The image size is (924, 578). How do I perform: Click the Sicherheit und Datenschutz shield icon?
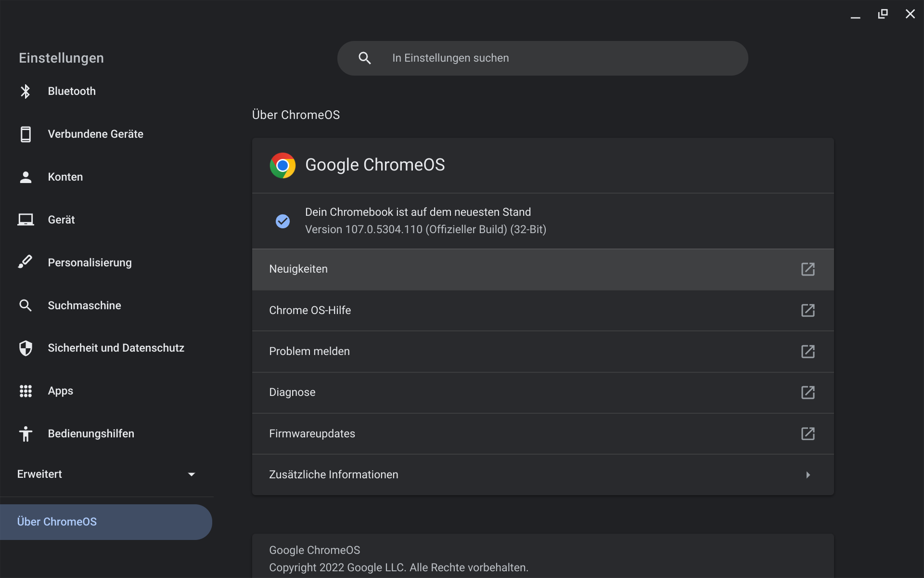pos(26,348)
